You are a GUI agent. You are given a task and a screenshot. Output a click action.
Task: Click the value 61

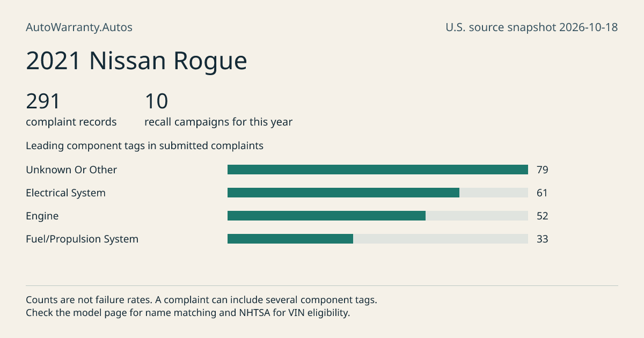pyautogui.click(x=542, y=193)
